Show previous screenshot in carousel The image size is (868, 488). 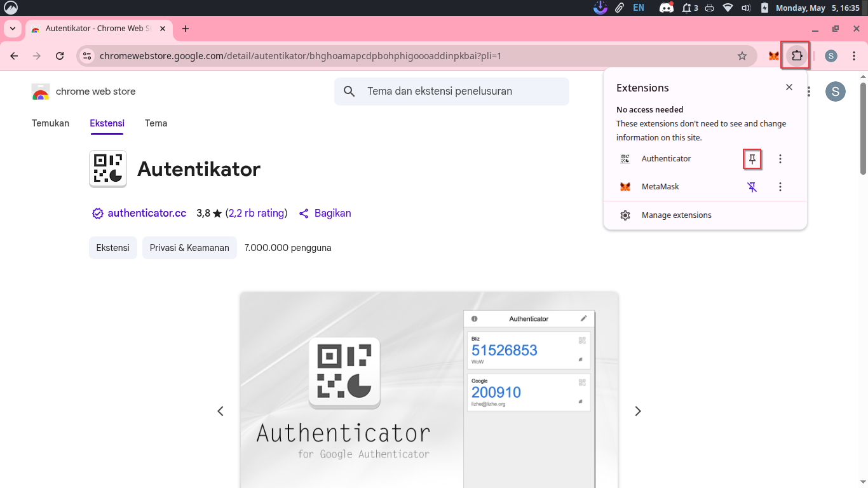220,411
